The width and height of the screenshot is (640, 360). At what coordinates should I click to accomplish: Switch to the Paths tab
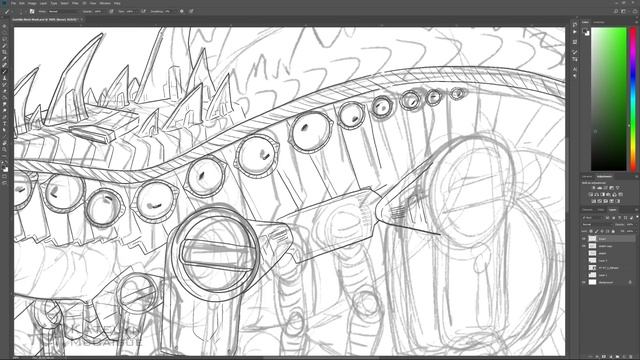601,210
